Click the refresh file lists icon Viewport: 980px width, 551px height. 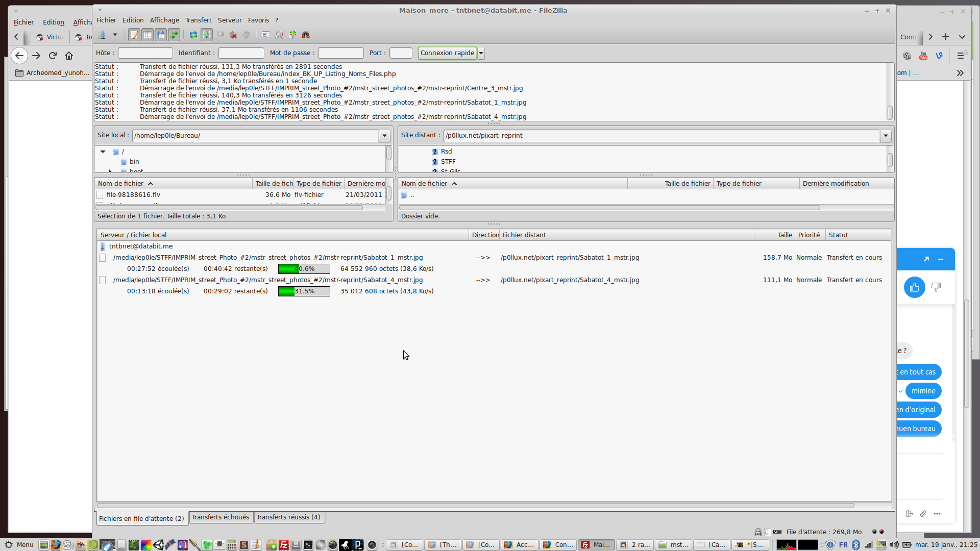tap(193, 35)
